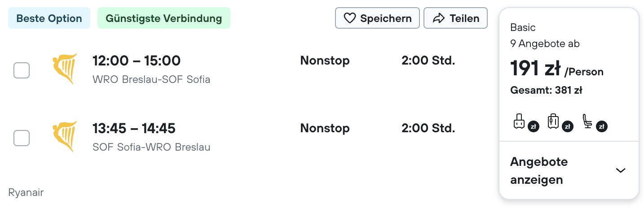This screenshot has height=208, width=644.
Task: Save this flight with Speichern button
Action: click(377, 18)
